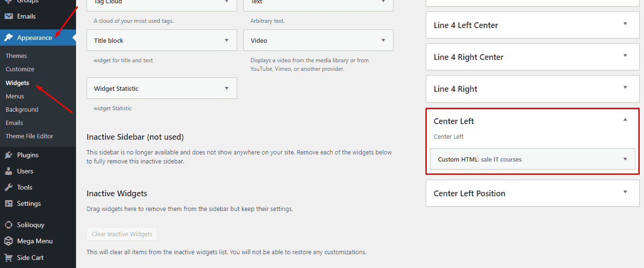Click the Plugins plug icon

(x=9, y=155)
